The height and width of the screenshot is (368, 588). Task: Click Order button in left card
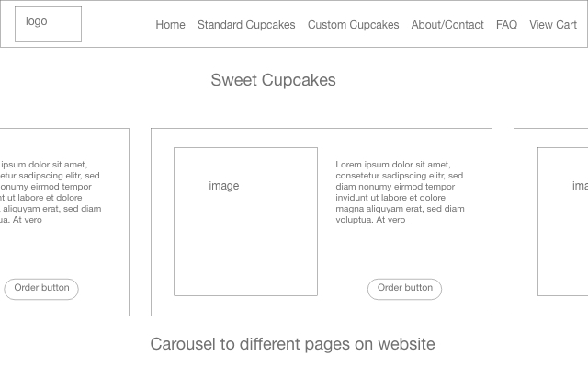pos(41,289)
